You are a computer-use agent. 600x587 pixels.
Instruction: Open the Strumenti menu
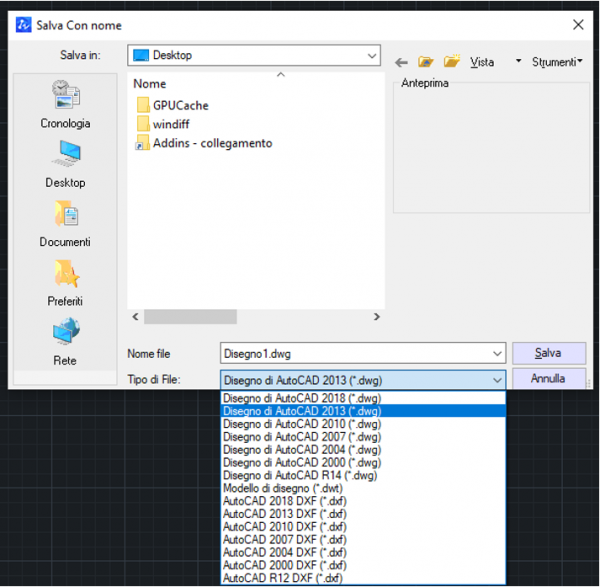coord(557,62)
